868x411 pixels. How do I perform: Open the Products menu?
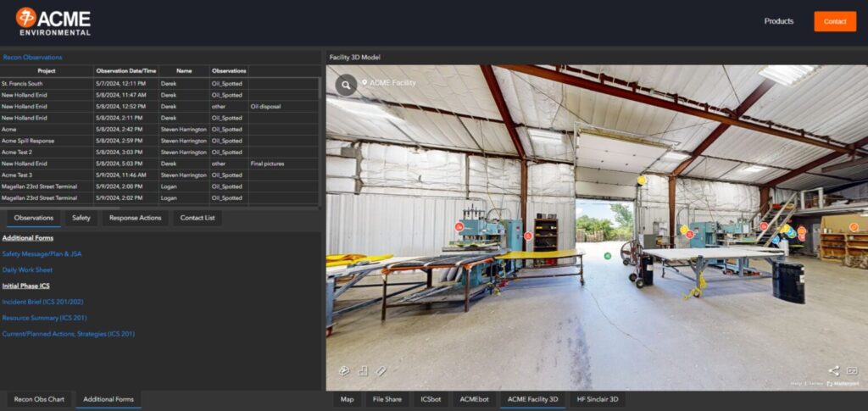tap(779, 21)
